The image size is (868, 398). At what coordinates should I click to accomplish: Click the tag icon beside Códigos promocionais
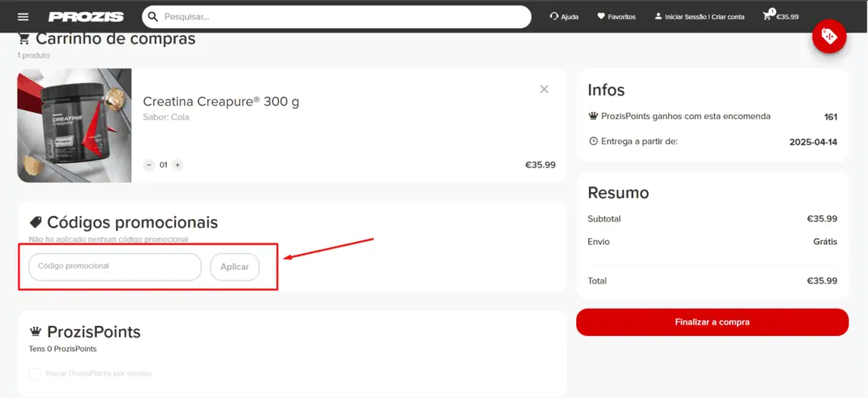click(x=36, y=223)
